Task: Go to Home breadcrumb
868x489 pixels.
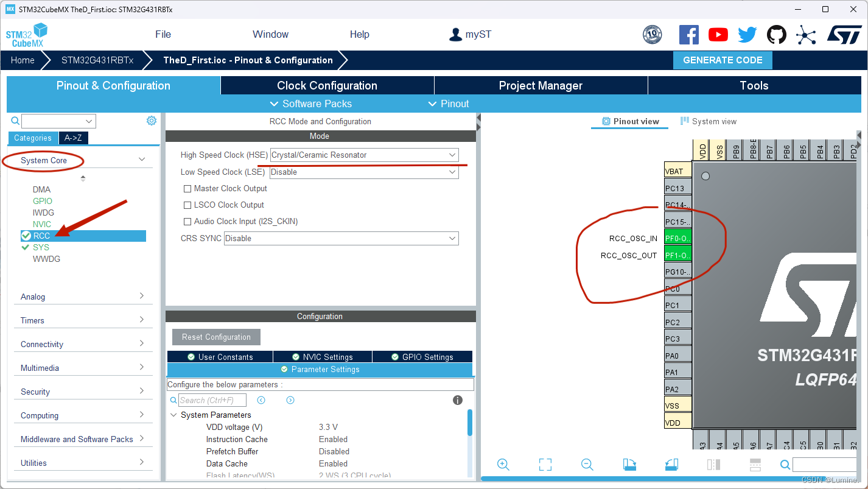Action: click(x=23, y=60)
